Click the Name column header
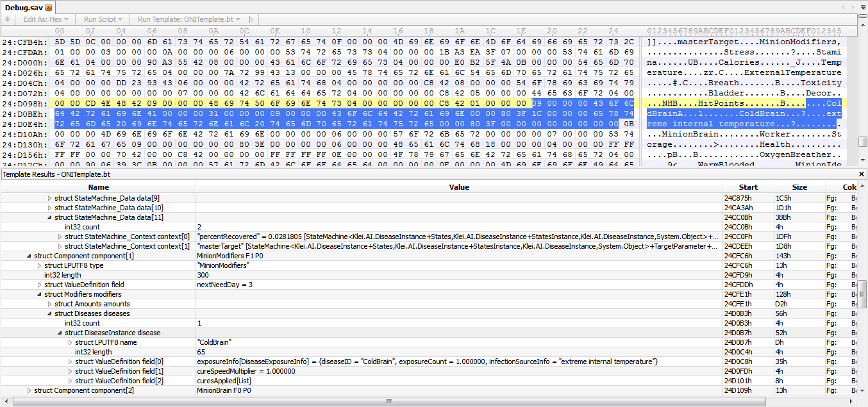This screenshot has height=407, width=868. [98, 187]
